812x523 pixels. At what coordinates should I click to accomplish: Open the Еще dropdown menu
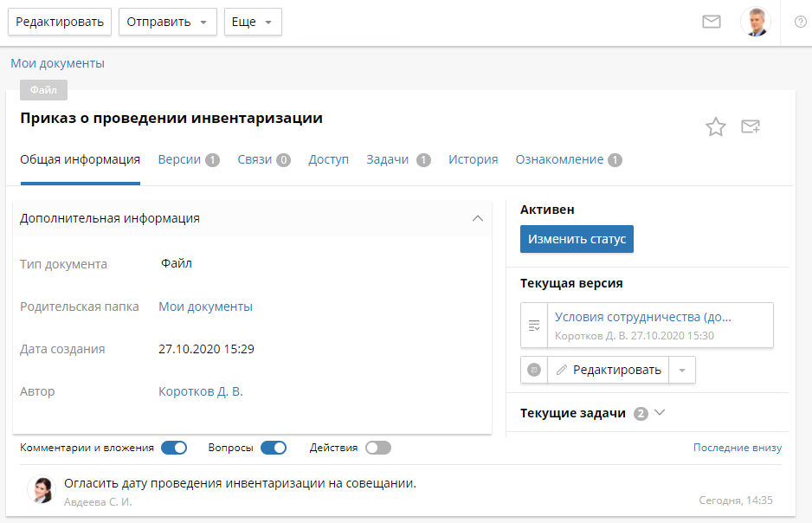pos(253,22)
